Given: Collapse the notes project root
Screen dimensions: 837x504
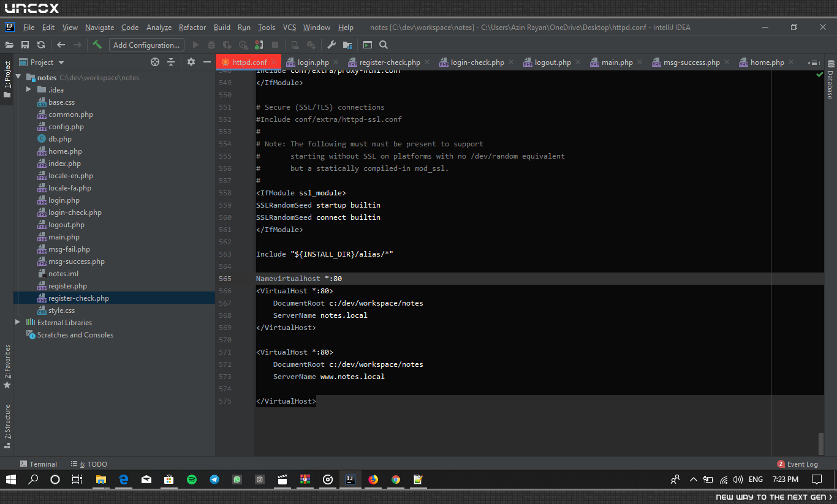Looking at the screenshot, I should click(18, 78).
